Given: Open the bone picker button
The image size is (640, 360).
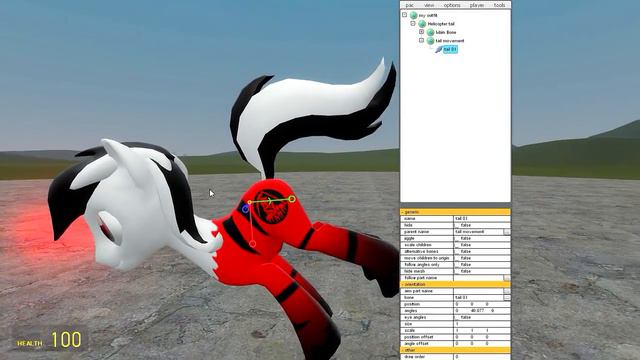Looking at the screenshot, I should click(x=507, y=298).
